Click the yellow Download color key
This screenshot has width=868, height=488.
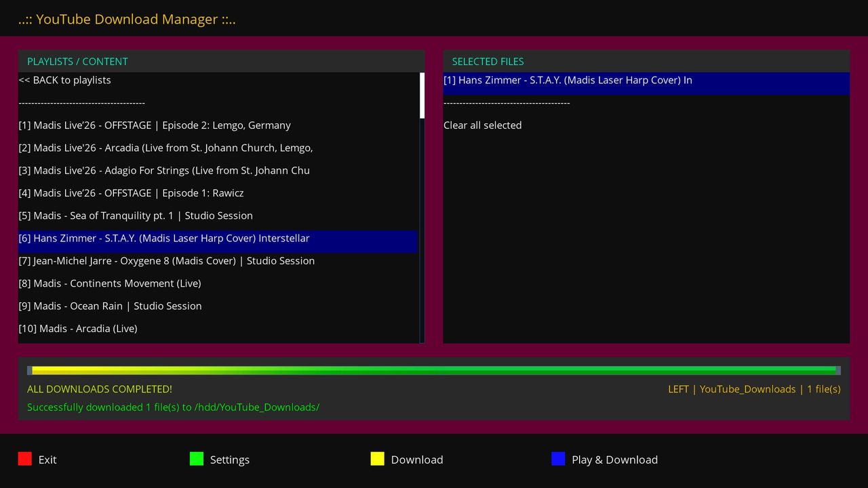(x=378, y=459)
